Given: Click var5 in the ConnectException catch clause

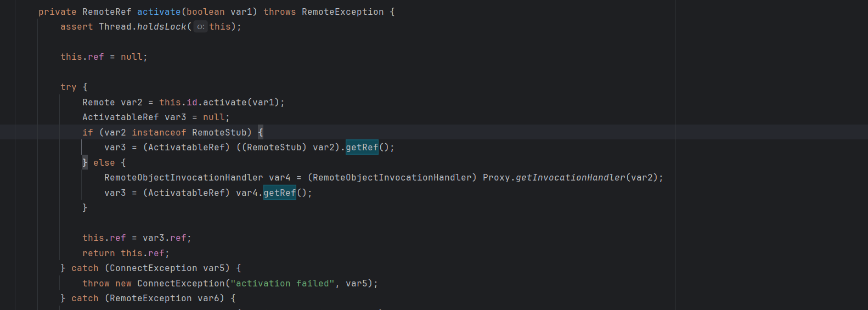Looking at the screenshot, I should 213,268.
